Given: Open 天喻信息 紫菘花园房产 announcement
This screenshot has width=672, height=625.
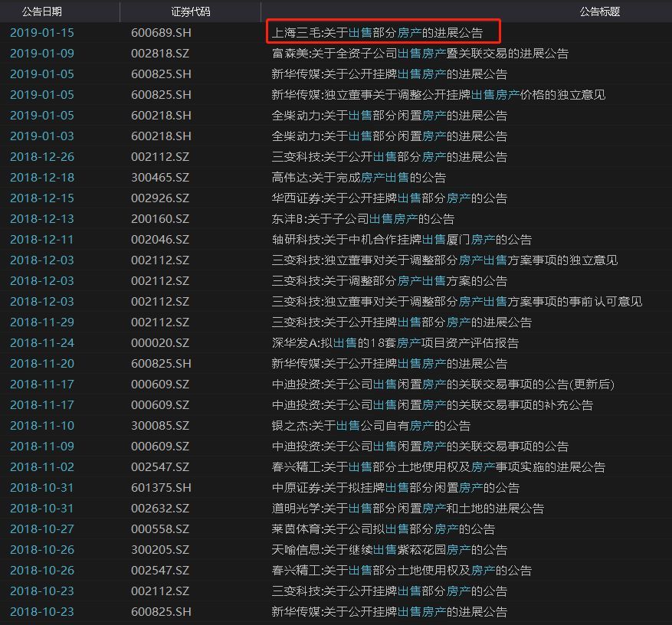Looking at the screenshot, I should (389, 550).
